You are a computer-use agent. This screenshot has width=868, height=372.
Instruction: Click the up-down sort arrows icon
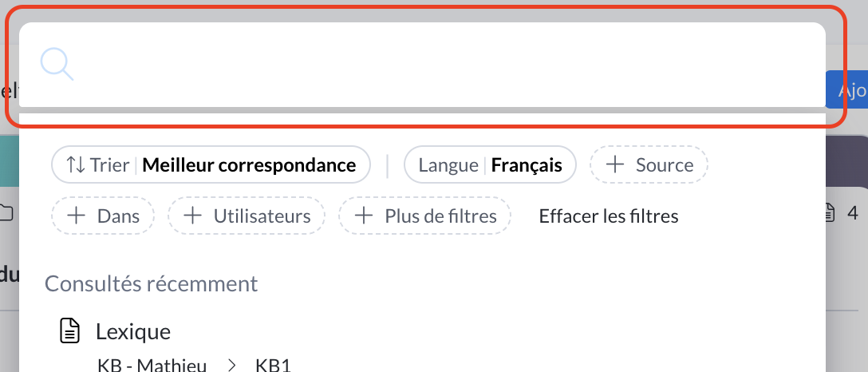(x=76, y=165)
